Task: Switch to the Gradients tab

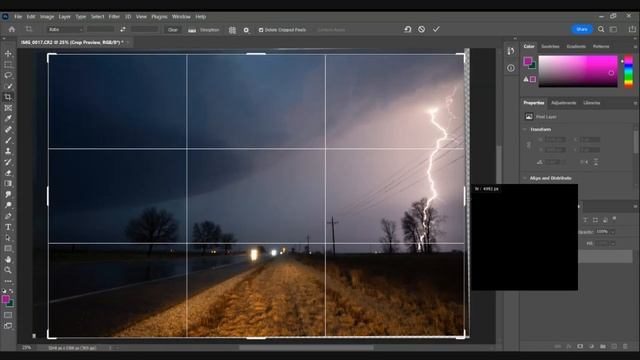Action: (576, 47)
